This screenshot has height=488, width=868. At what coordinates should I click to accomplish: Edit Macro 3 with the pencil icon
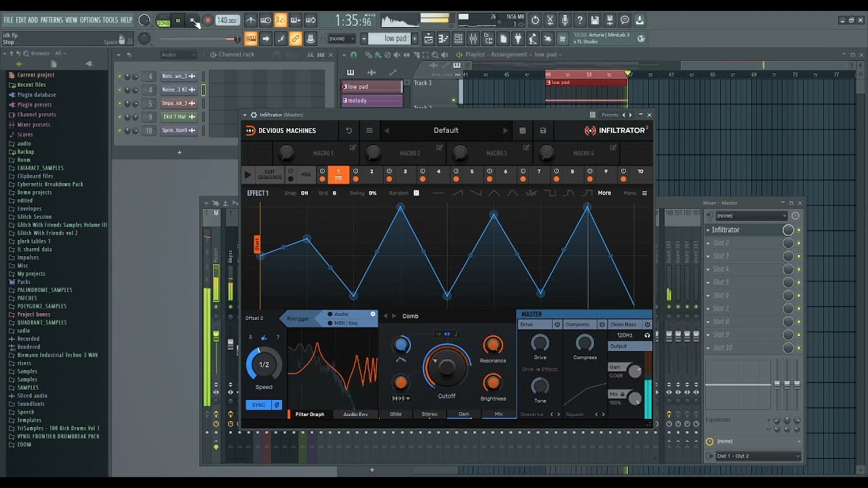(526, 147)
